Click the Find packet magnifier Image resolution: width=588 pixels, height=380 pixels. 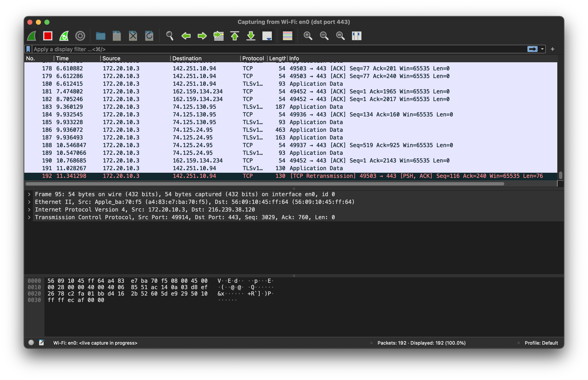(170, 36)
